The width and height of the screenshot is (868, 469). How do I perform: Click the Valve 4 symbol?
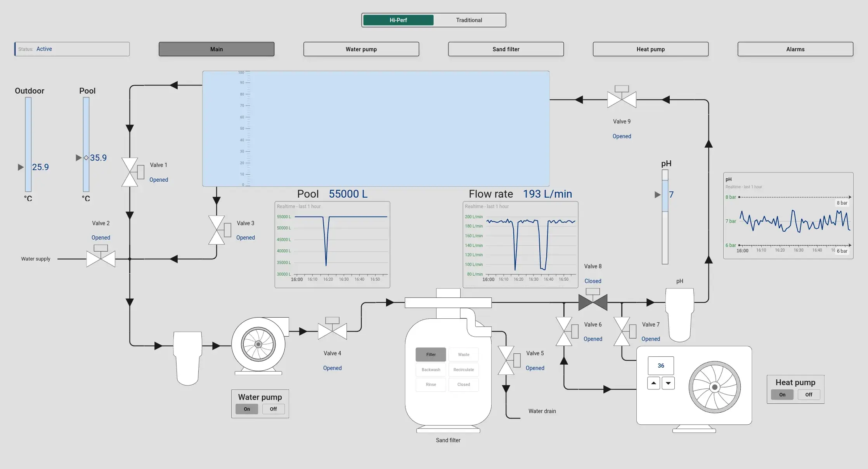332,331
